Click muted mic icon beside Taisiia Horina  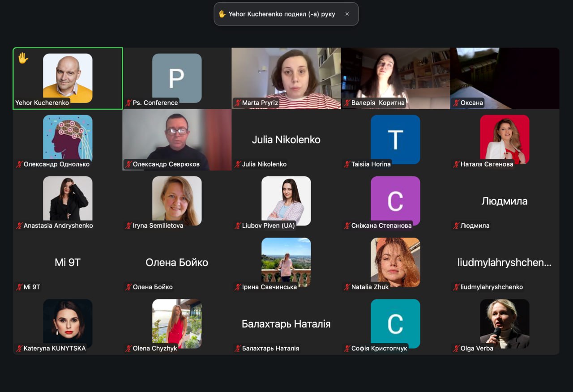pyautogui.click(x=347, y=164)
